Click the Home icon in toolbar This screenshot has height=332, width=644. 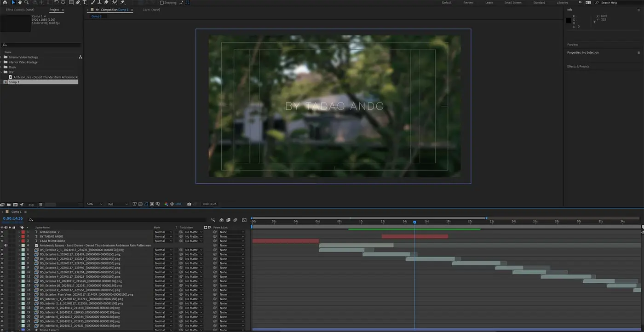point(5,2)
